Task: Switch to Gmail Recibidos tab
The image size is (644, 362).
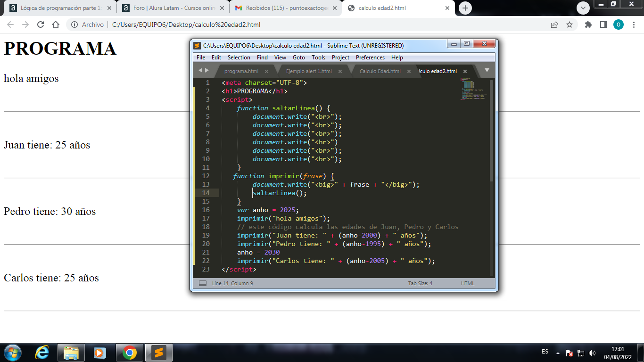Action: (x=286, y=8)
